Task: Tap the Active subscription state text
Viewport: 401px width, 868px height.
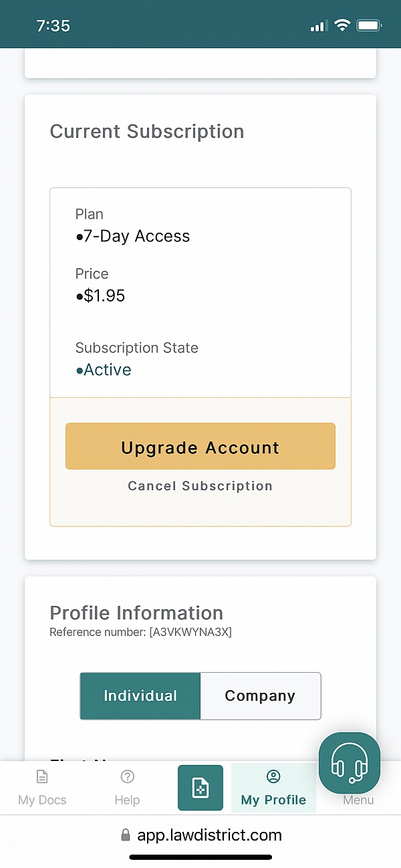Action: (x=107, y=370)
